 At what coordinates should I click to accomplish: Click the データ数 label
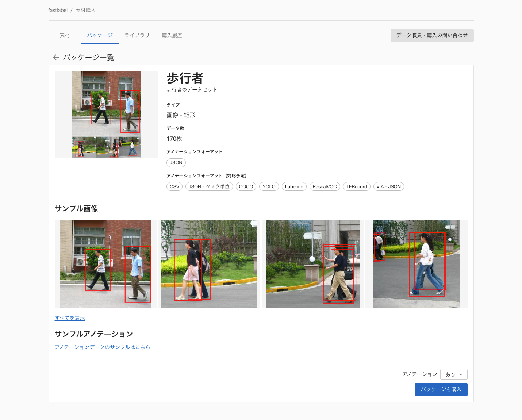click(x=176, y=128)
